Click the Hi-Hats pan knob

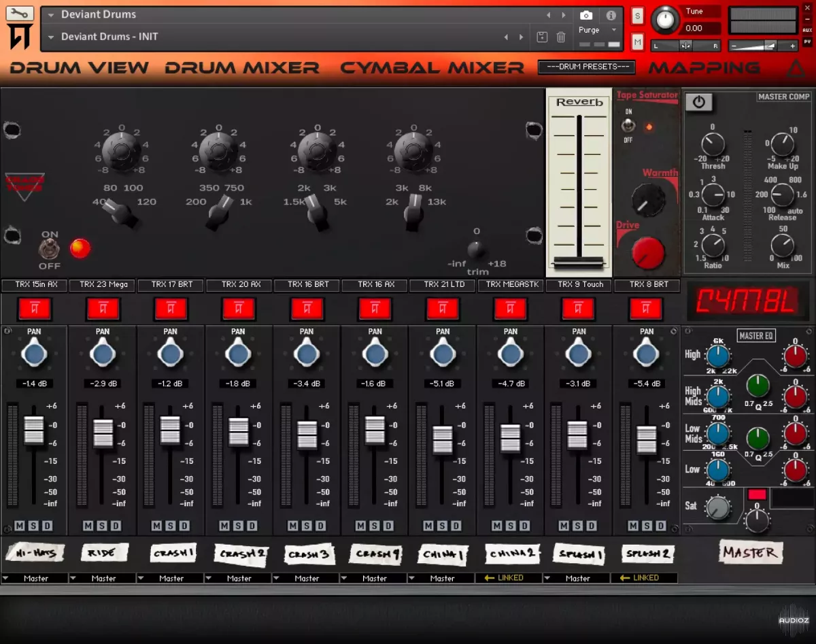34,354
